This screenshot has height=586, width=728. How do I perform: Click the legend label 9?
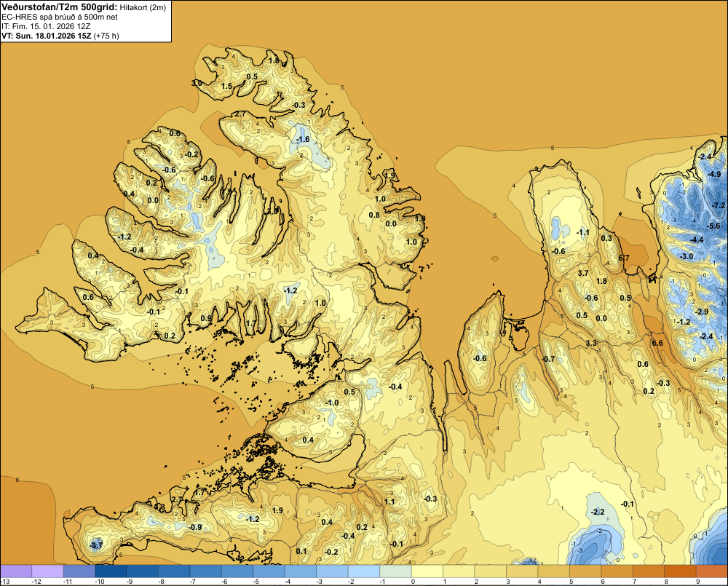click(697, 582)
